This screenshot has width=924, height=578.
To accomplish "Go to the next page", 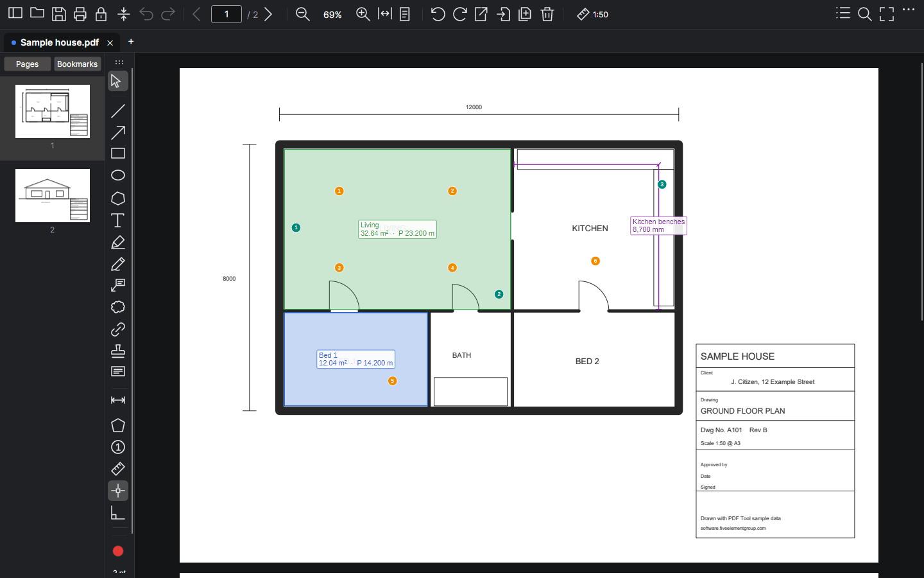I will [268, 14].
